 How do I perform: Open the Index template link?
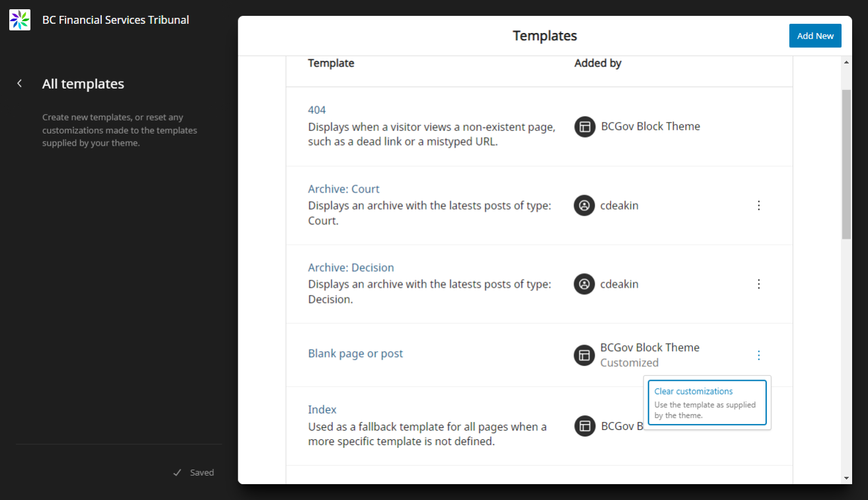tap(322, 409)
